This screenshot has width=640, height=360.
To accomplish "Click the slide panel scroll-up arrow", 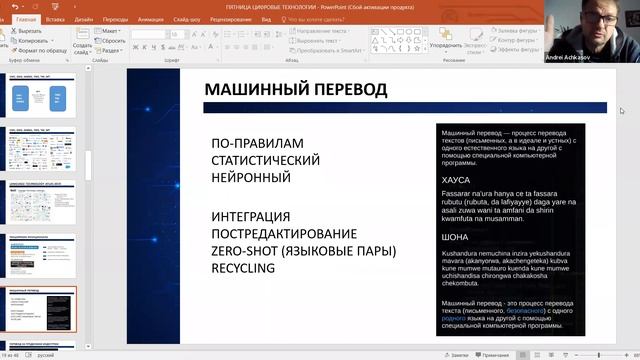I will pyautogui.click(x=88, y=69).
